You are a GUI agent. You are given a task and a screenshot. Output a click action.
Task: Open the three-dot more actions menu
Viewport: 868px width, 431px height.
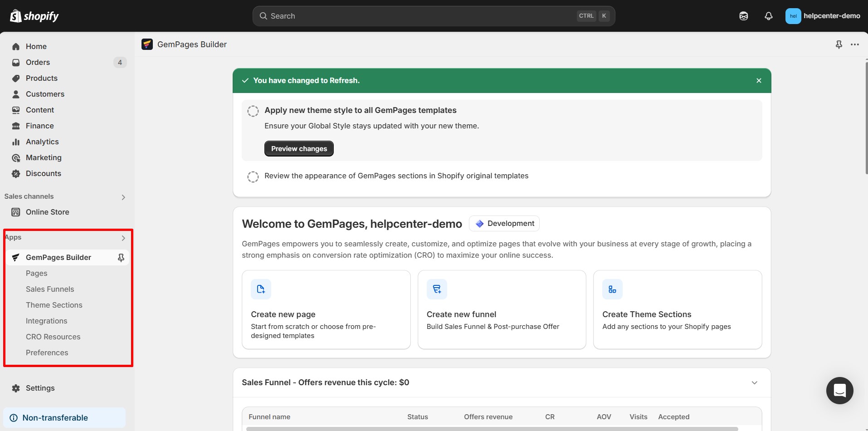pyautogui.click(x=854, y=44)
